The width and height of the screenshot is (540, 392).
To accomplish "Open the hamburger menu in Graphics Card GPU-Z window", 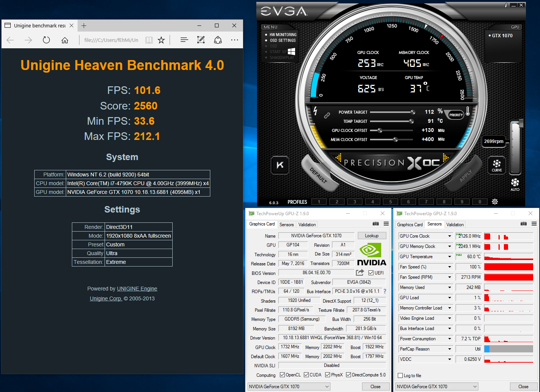I will click(x=386, y=224).
